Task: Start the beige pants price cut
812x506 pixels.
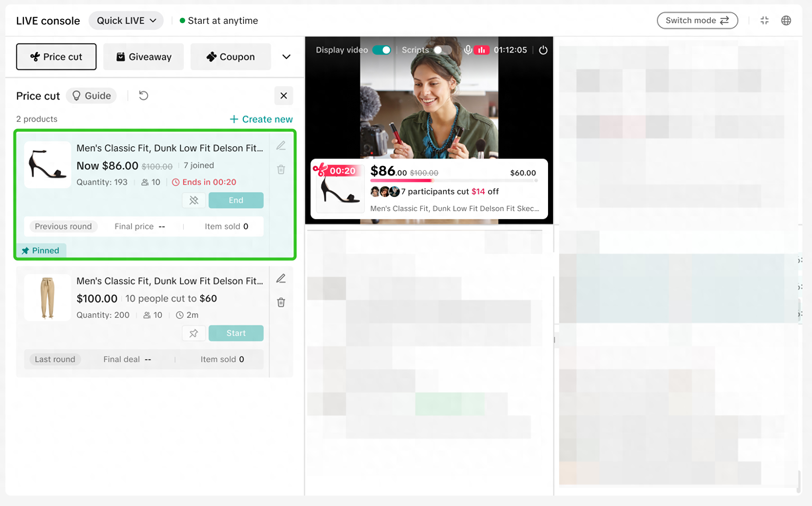Action: coord(236,333)
